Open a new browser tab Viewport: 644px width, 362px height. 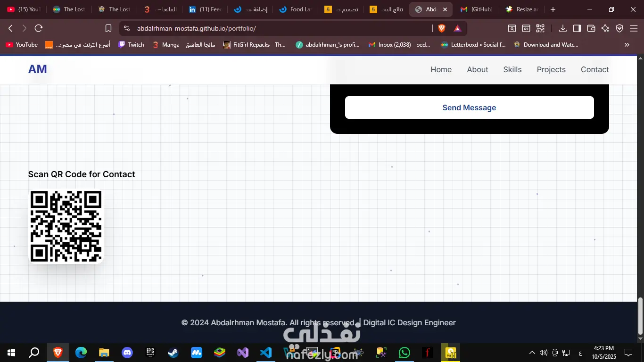click(x=553, y=9)
